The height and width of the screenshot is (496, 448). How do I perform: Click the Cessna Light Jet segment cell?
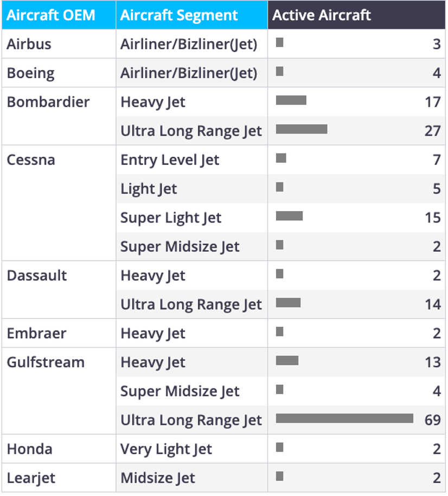pos(191,189)
